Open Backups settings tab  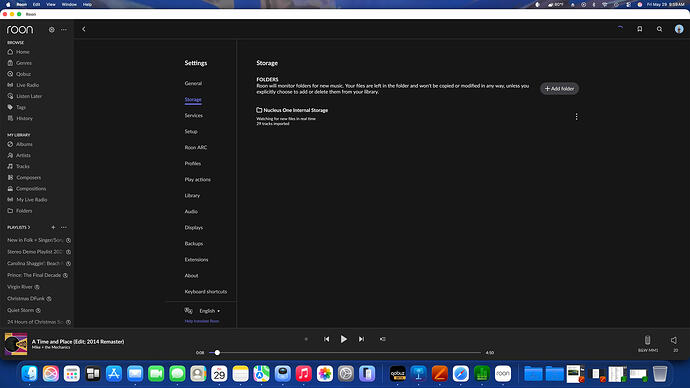[194, 244]
